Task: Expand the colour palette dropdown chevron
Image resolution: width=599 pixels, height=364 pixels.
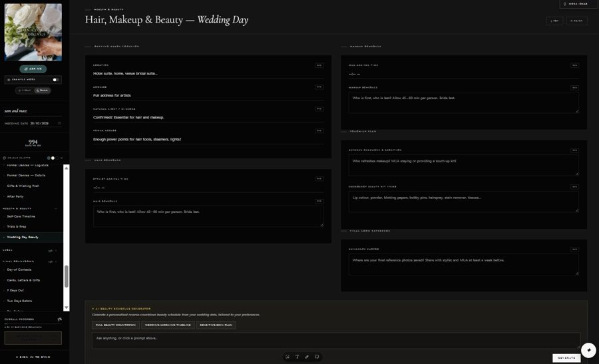Action: (61, 158)
